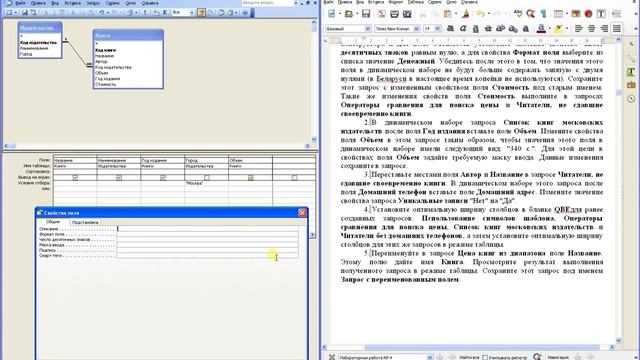Click the Print icon in Writer toolbar
The height and width of the screenshot is (360, 640).
tap(394, 13)
